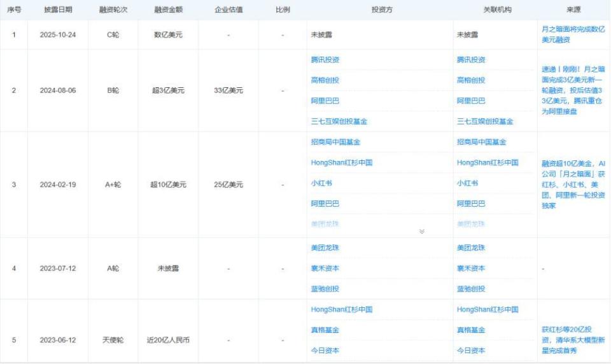Image resolution: width=611 pixels, height=364 pixels.
Task: Click 美团龙珠 investor in the A轮 row
Action: click(325, 248)
